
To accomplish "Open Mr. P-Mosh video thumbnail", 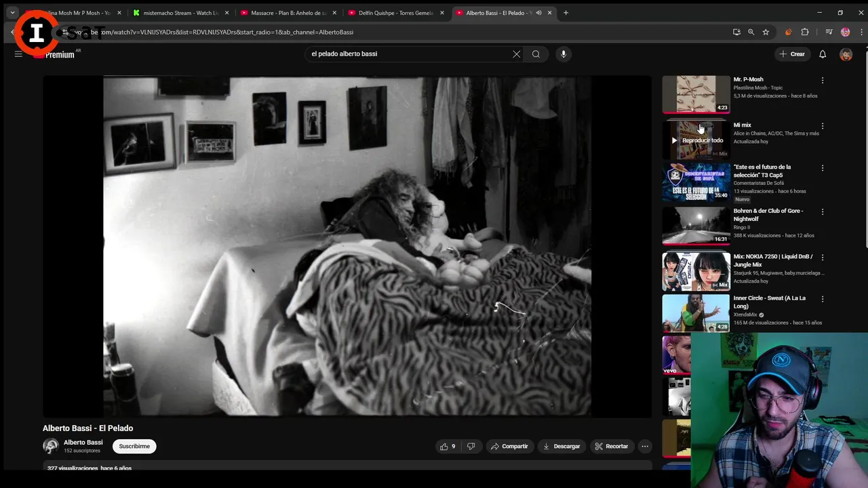I will [x=696, y=94].
